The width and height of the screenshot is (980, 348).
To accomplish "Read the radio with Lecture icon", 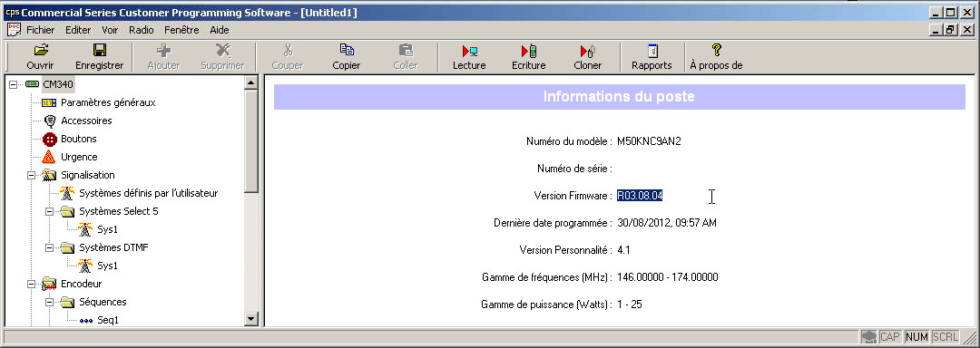I will click(469, 51).
